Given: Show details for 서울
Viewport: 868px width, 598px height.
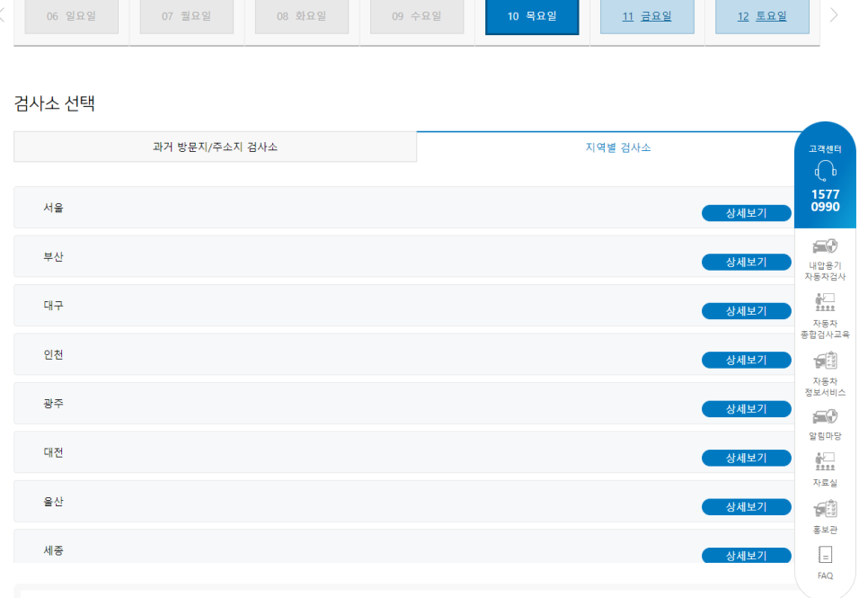Looking at the screenshot, I should 746,213.
